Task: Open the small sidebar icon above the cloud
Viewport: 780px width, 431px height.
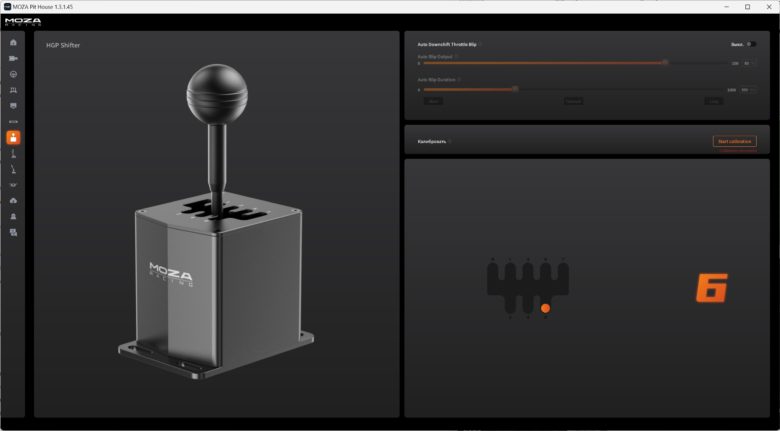Action: 13,185
